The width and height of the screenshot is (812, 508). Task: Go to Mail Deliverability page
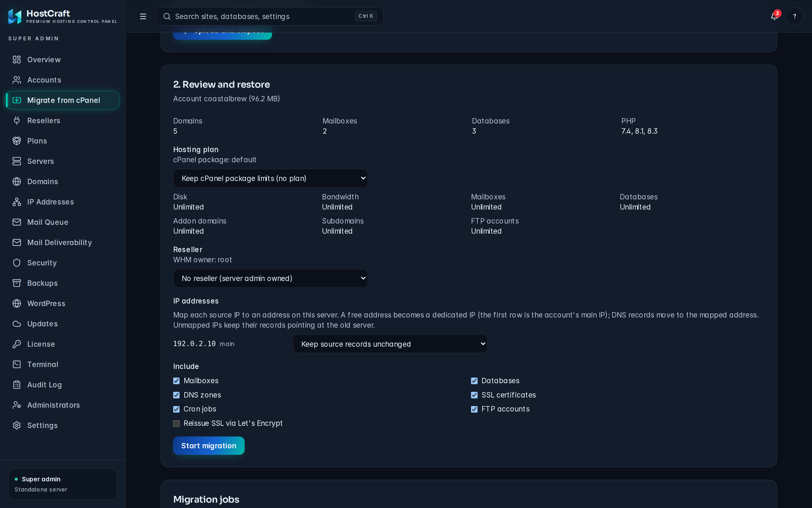[x=63, y=243]
